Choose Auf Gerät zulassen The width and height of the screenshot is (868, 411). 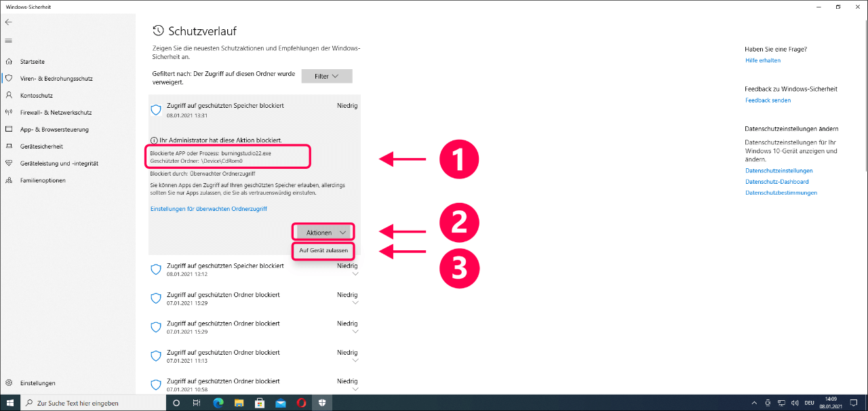[x=323, y=250]
